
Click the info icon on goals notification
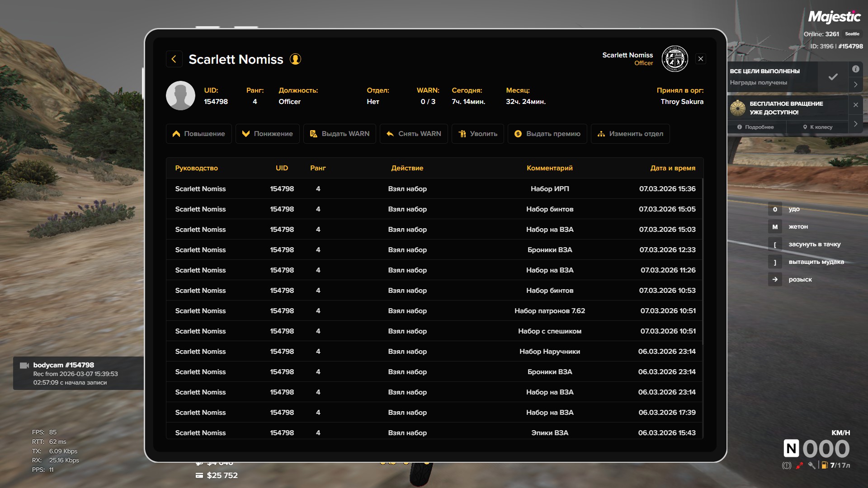pos(855,69)
